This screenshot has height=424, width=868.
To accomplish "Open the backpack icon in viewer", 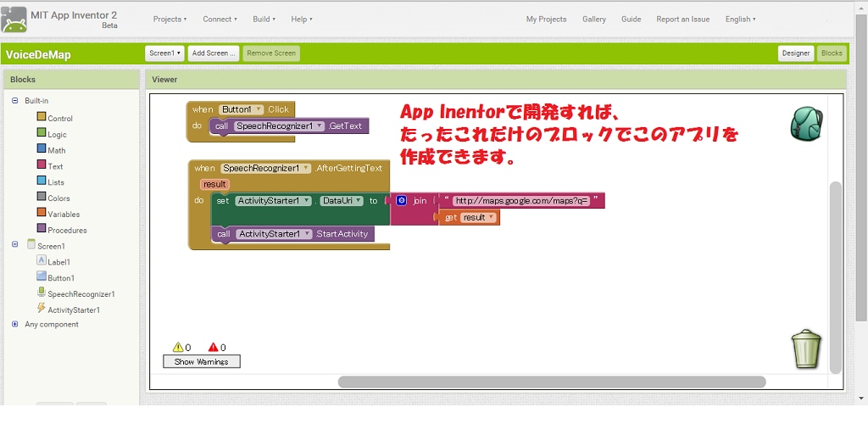I will click(807, 124).
